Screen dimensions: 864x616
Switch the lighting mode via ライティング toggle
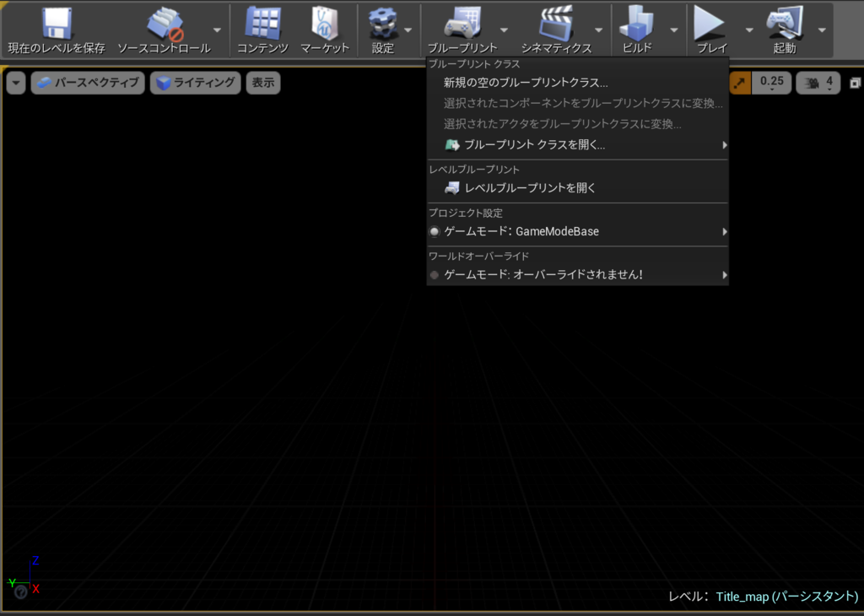coord(195,82)
